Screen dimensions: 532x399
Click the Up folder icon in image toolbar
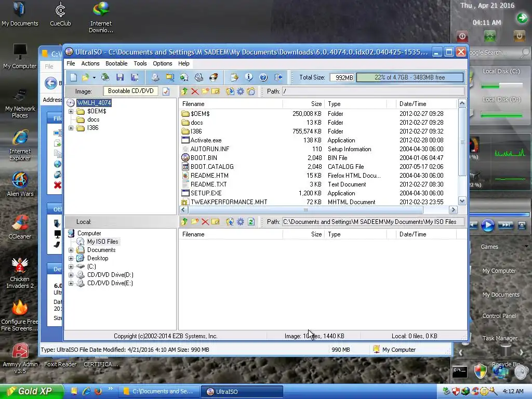(184, 91)
